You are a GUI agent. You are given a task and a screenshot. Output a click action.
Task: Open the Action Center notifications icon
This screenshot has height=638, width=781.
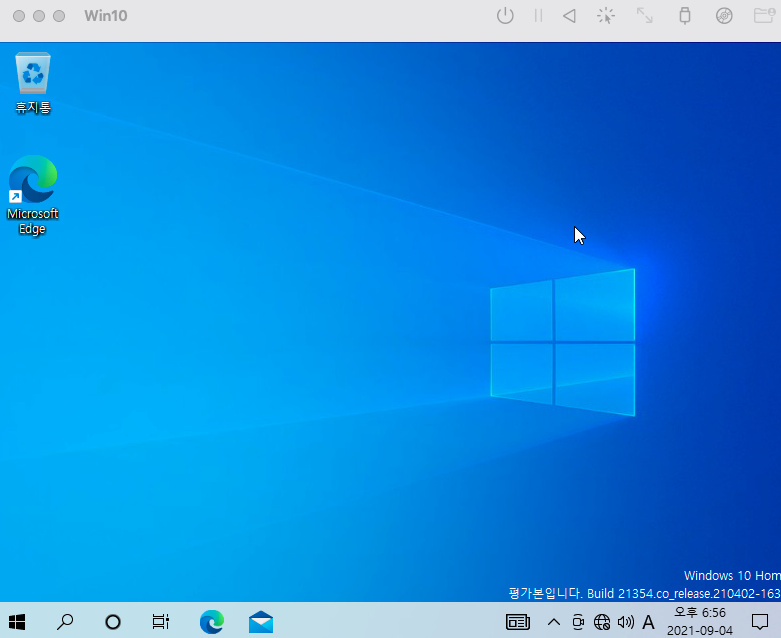pyautogui.click(x=760, y=622)
